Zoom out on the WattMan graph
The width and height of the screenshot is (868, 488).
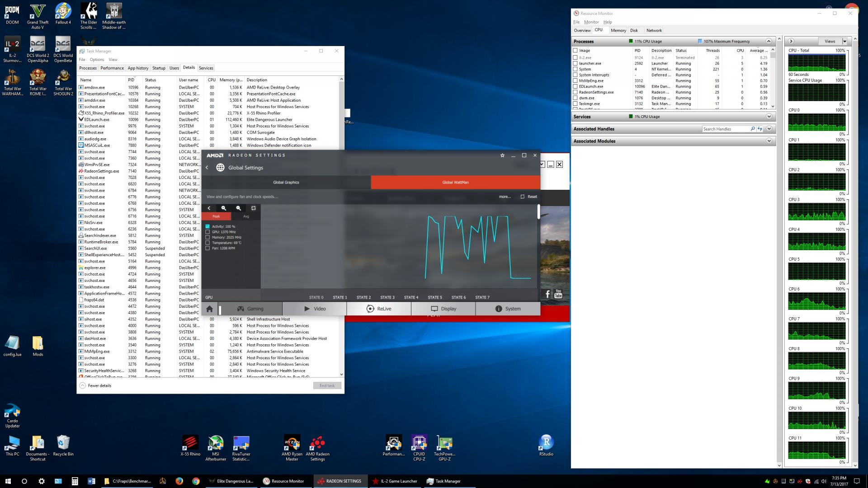pos(239,208)
